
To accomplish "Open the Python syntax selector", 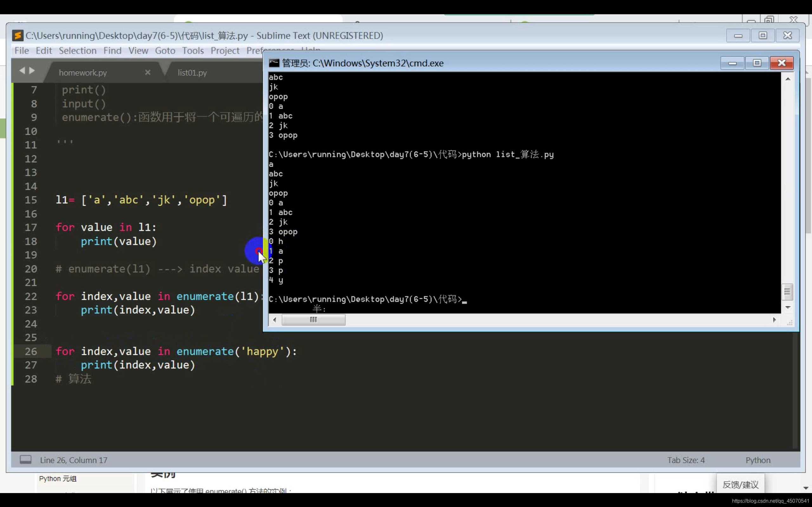I will [x=758, y=460].
